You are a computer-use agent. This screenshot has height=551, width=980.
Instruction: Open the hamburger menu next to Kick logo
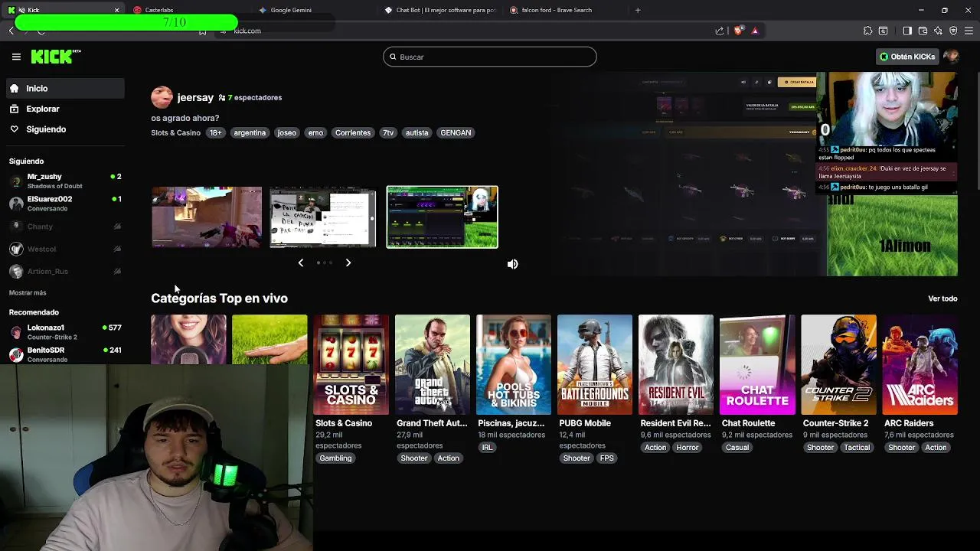[16, 57]
